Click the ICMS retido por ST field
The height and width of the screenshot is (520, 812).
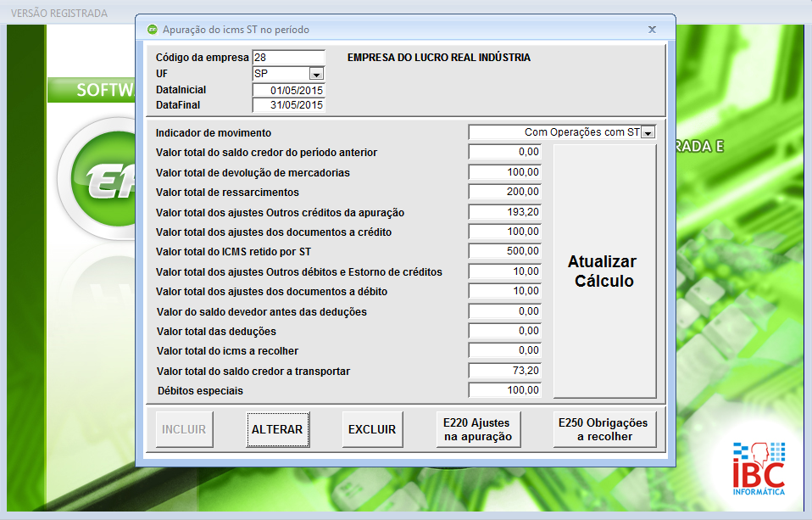(x=504, y=251)
